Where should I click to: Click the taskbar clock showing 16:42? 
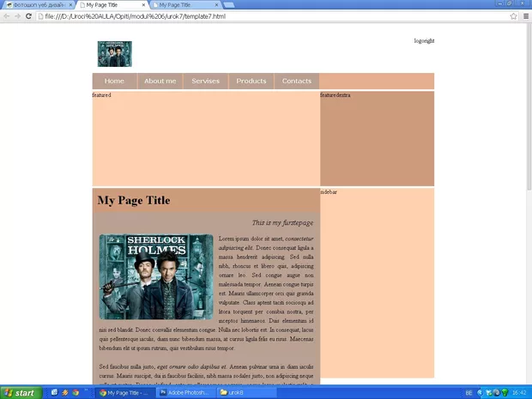[519, 393]
